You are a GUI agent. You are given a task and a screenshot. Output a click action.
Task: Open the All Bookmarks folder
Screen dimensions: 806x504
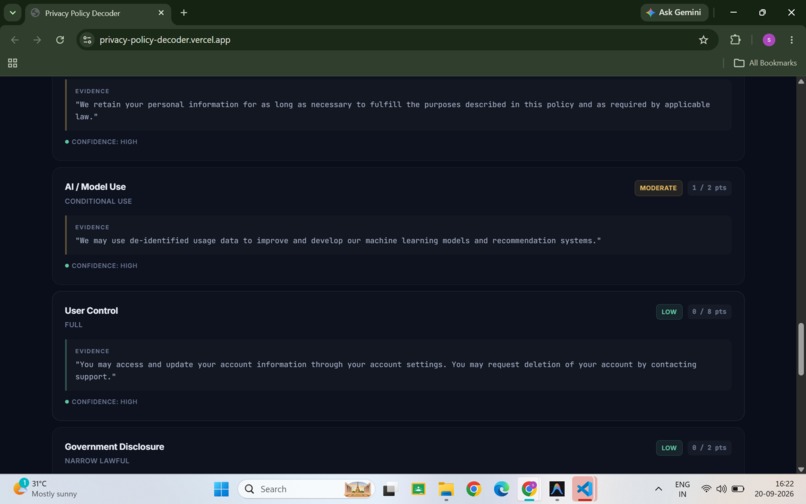[765, 63]
